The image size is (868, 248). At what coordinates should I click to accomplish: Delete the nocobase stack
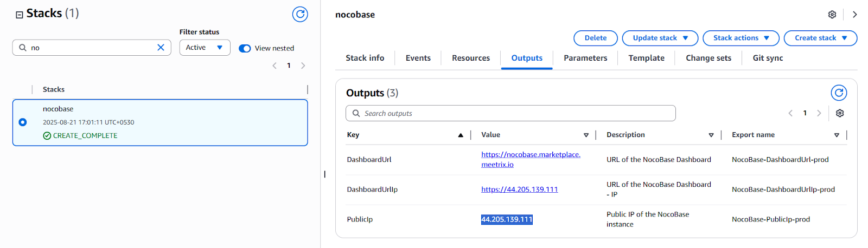pyautogui.click(x=596, y=38)
